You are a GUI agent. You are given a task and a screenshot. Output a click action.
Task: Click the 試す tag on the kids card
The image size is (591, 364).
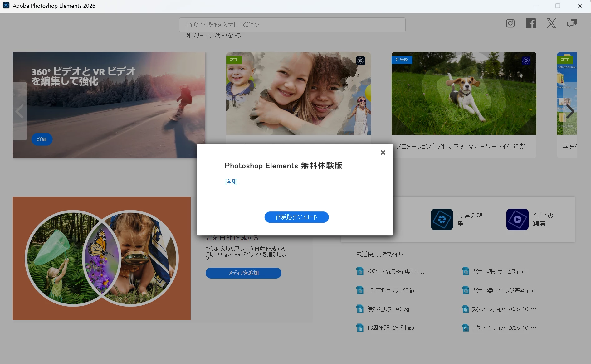pyautogui.click(x=234, y=60)
